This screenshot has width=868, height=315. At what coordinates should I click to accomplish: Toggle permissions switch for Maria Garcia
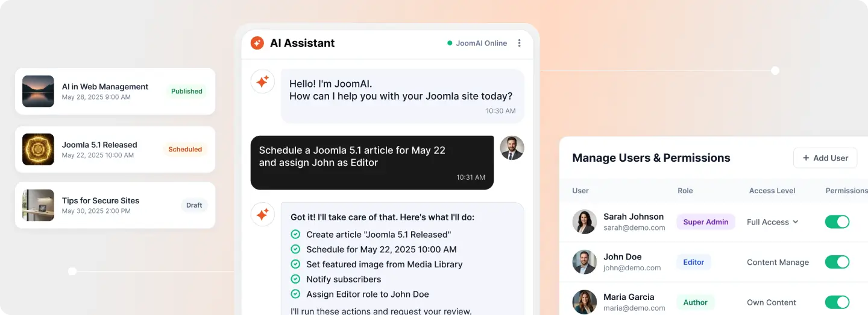[x=837, y=302]
